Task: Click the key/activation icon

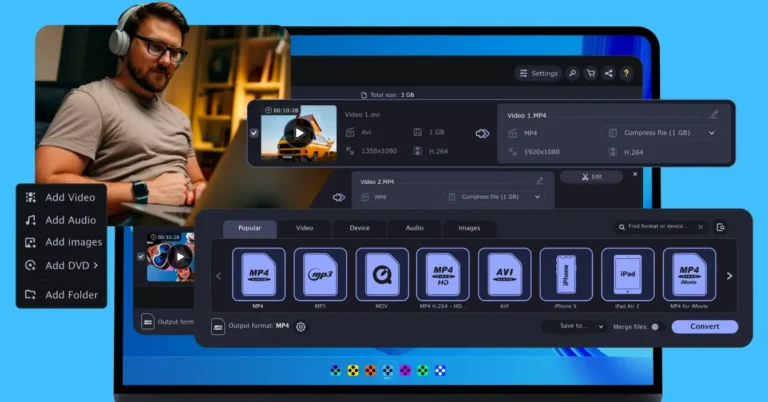Action: (572, 73)
